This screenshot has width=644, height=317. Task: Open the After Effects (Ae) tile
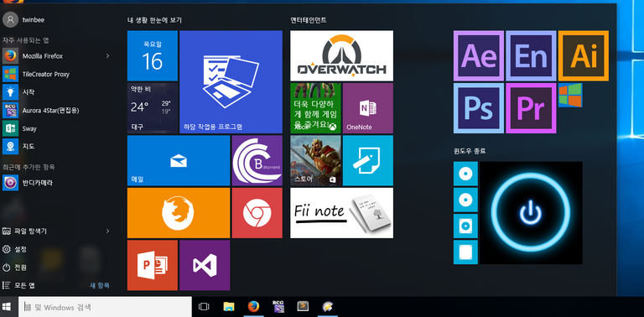pos(479,56)
